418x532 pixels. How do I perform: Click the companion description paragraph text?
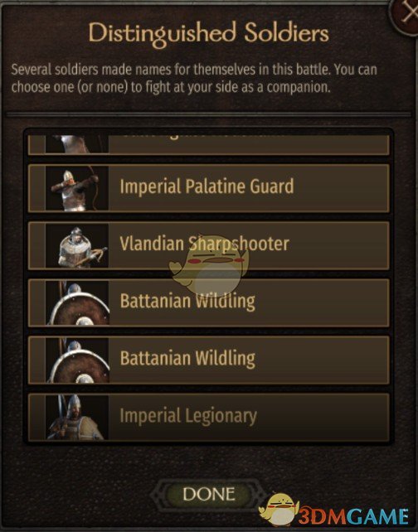click(x=194, y=79)
